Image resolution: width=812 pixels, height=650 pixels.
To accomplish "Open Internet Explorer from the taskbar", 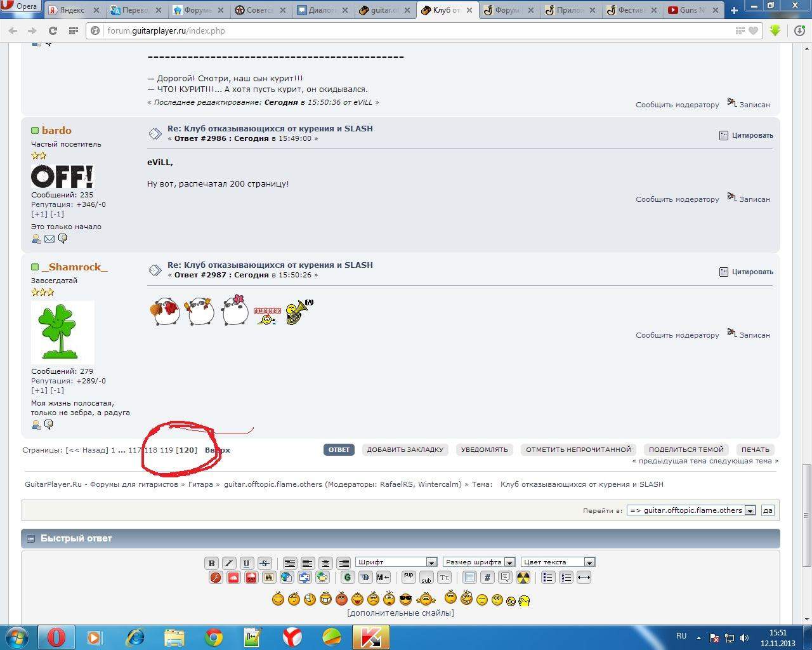I will [x=135, y=637].
